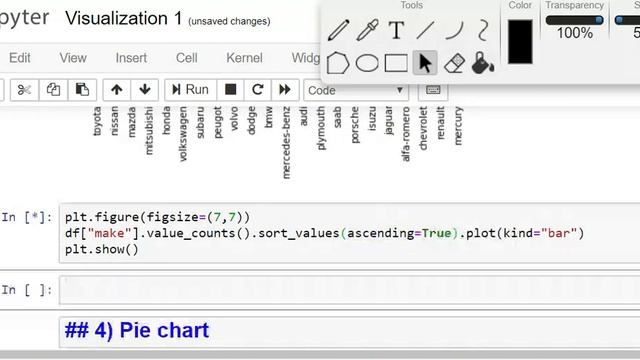The height and width of the screenshot is (360, 640).
Task: Choose the Text tool
Action: click(x=396, y=30)
